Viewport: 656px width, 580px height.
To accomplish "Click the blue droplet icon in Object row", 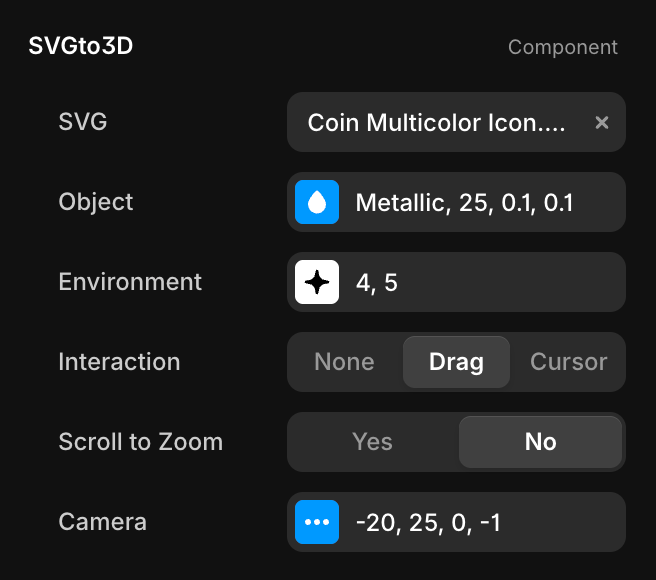I will 317,202.
